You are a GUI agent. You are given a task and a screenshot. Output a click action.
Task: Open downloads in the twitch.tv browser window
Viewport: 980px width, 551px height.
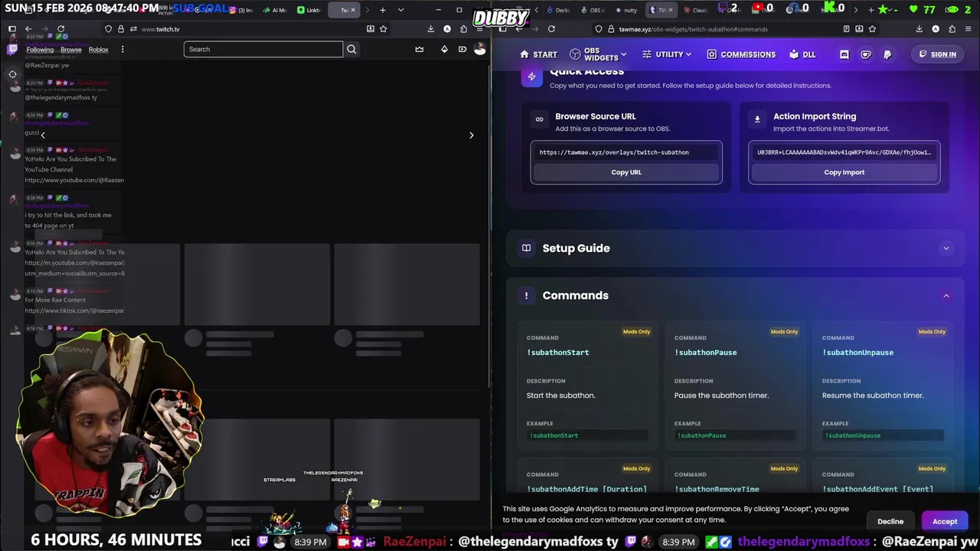pos(430,29)
